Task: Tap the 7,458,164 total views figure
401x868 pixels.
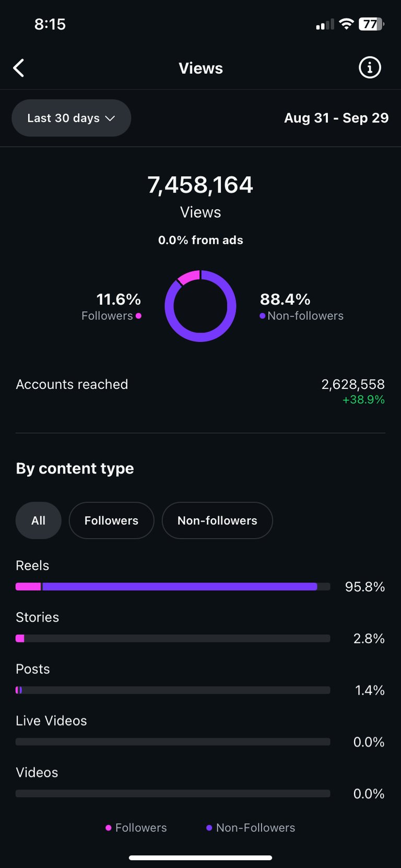Action: (x=200, y=185)
